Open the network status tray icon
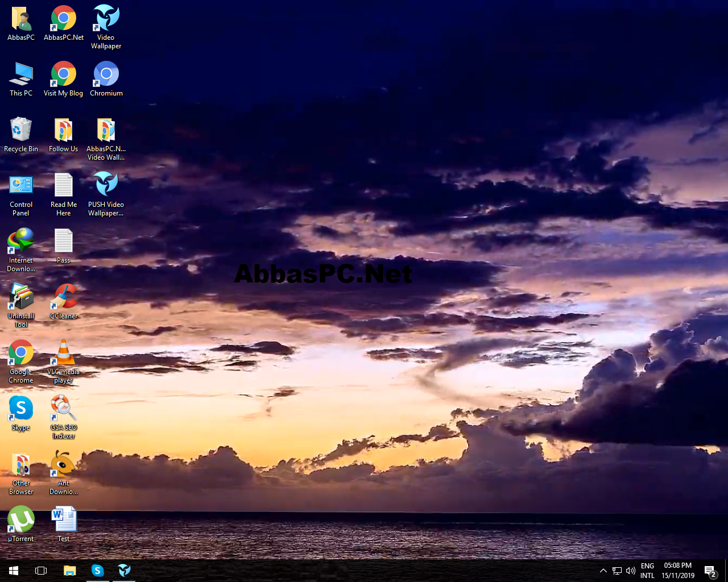The height and width of the screenshot is (582, 728). pyautogui.click(x=617, y=571)
